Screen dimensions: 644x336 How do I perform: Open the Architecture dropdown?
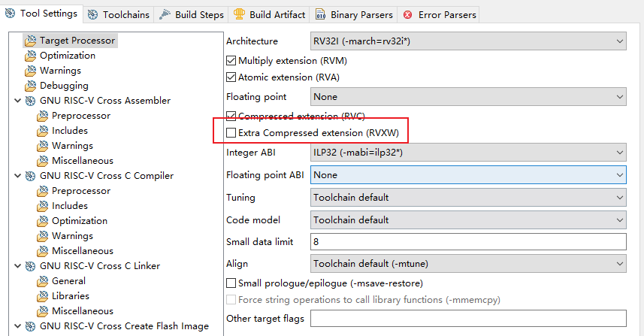469,41
